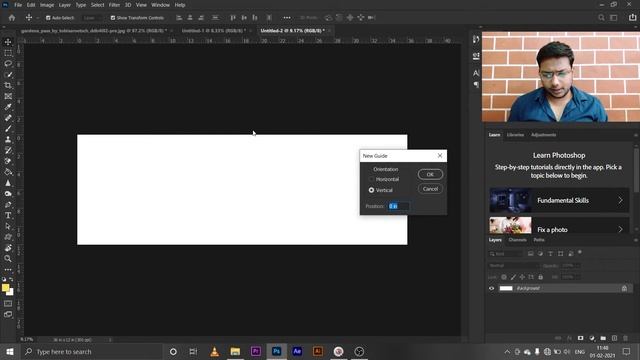This screenshot has height=360, width=640.
Task: Click the Position input field
Action: point(399,206)
